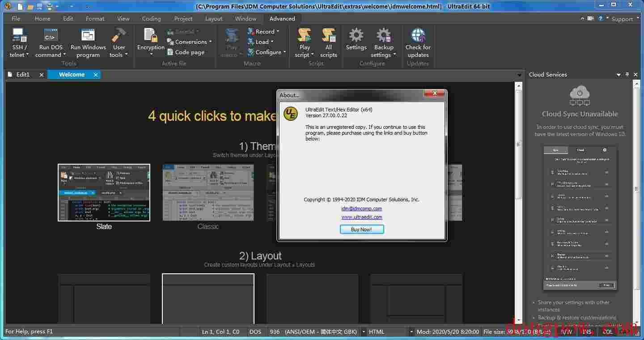644x340 pixels.
Task: Switch to the Window ribbon tab
Action: [x=246, y=18]
